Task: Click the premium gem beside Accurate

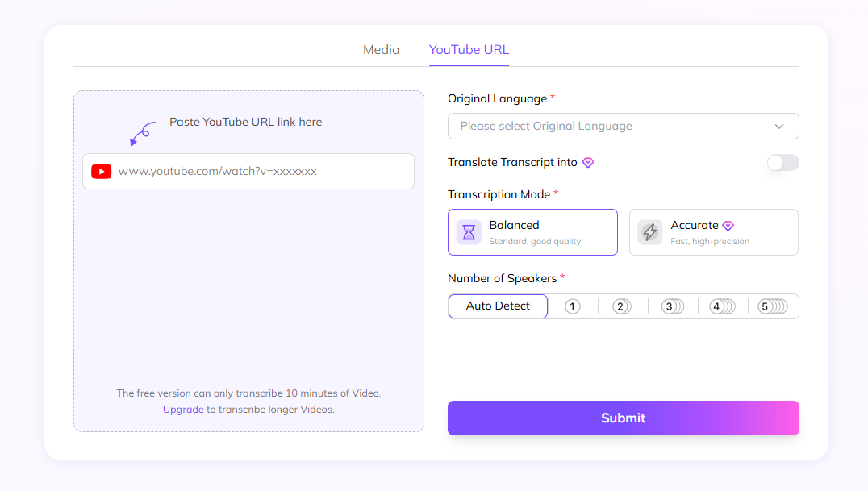Action: pyautogui.click(x=728, y=226)
